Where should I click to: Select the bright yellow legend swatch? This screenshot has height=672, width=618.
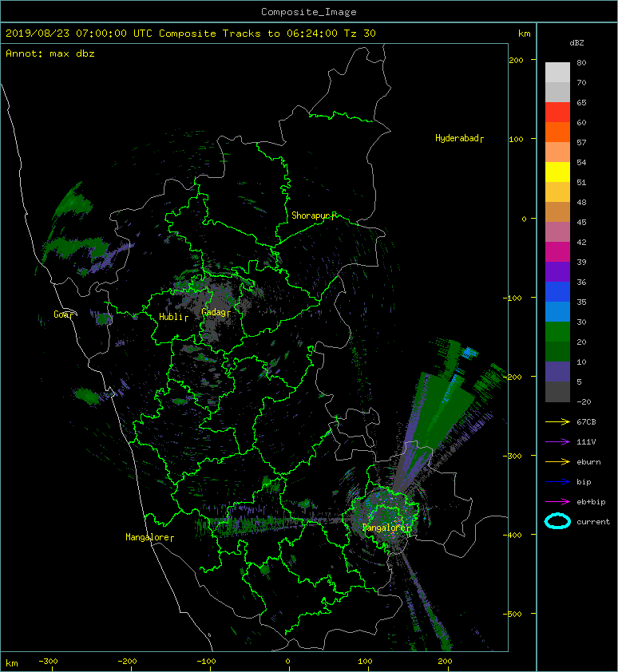coord(557,172)
